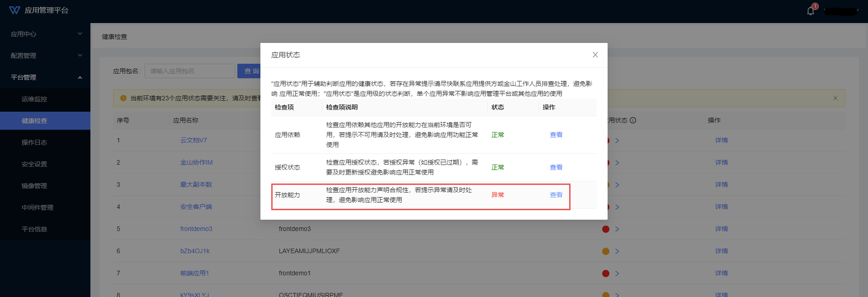The width and height of the screenshot is (868, 297).
Task: Select 安全设置 from sidebar
Action: coord(34,164)
